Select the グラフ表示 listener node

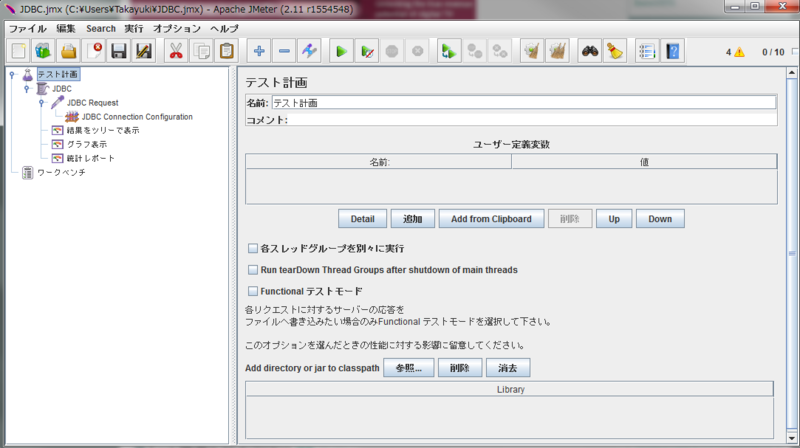click(x=87, y=144)
